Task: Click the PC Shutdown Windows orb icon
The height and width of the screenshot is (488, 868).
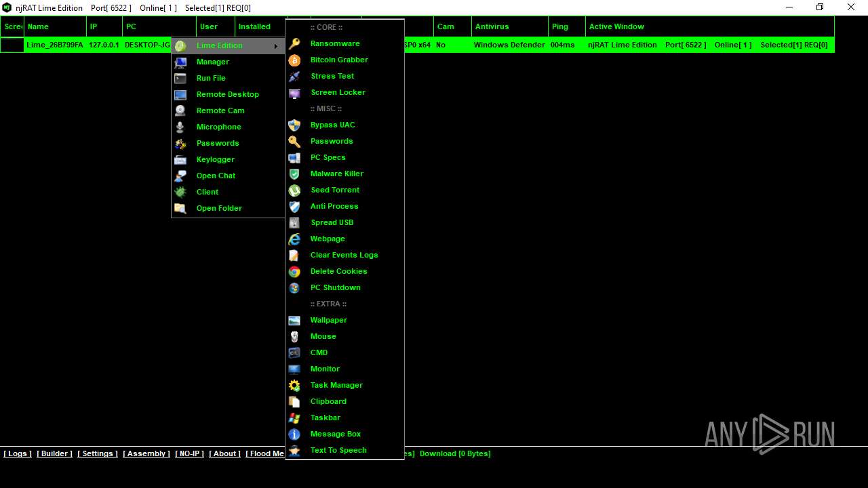Action: [294, 288]
